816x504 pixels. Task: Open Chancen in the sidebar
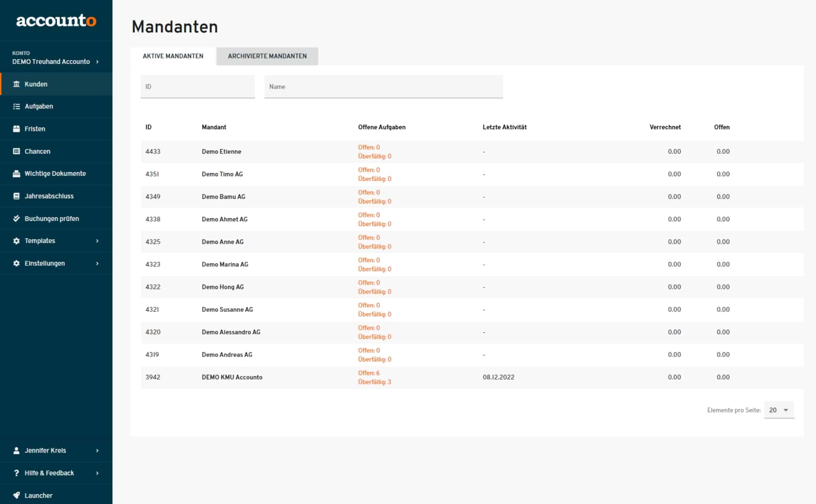click(56, 151)
